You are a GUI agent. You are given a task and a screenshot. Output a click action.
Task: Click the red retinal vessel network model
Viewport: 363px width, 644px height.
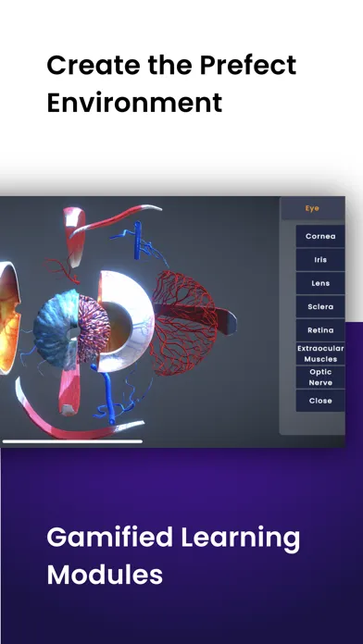[183, 322]
